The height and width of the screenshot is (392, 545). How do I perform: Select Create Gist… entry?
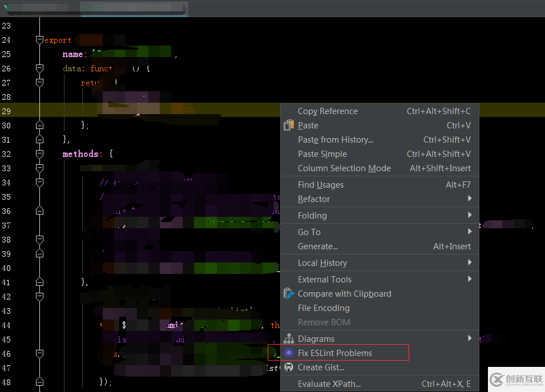click(380, 367)
